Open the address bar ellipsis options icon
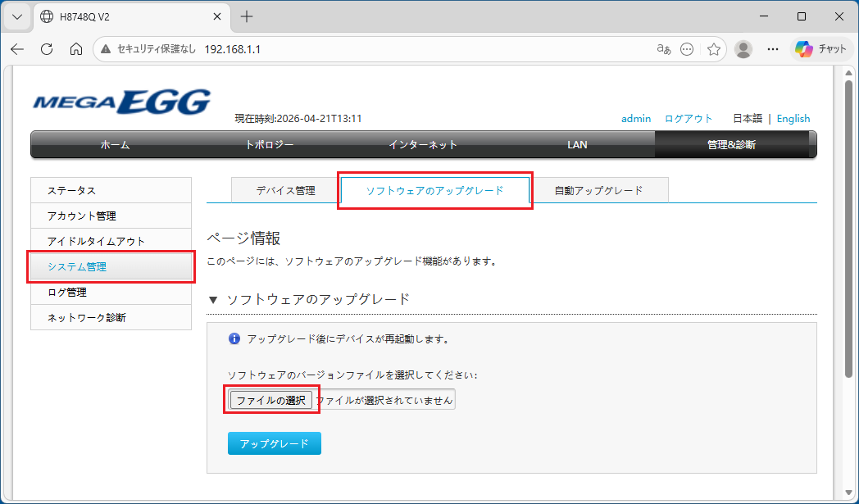 [686, 49]
